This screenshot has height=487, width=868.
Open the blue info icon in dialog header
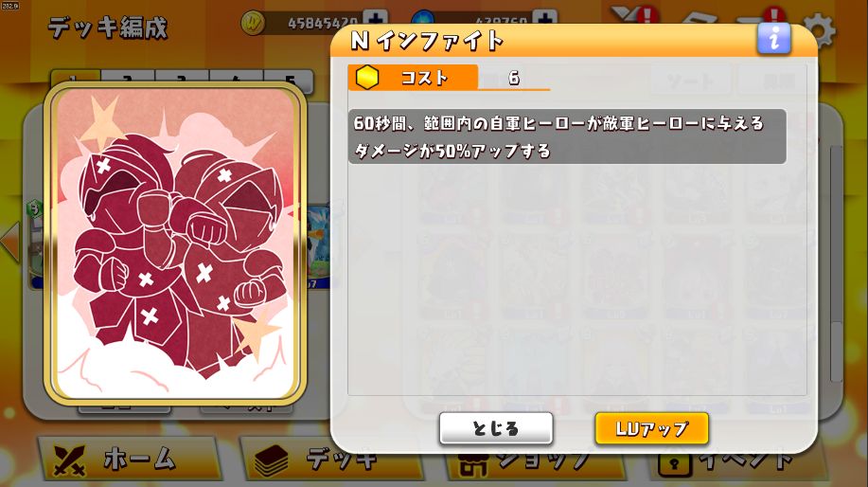click(773, 38)
